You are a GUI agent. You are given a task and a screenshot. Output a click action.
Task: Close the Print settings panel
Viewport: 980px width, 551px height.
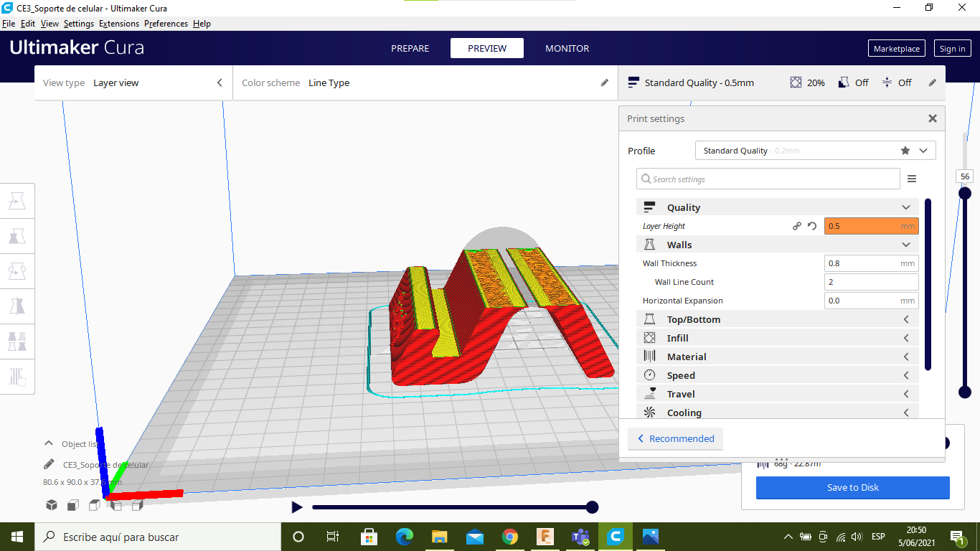click(933, 118)
